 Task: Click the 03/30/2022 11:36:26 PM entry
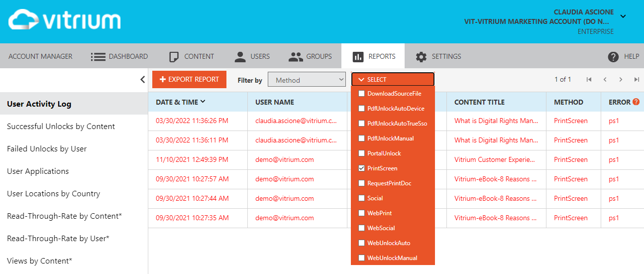tap(192, 121)
